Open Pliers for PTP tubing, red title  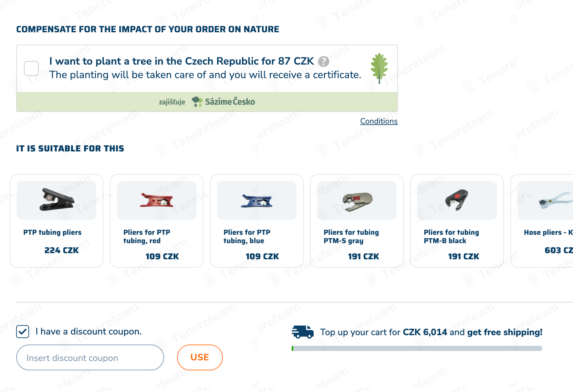(x=147, y=236)
